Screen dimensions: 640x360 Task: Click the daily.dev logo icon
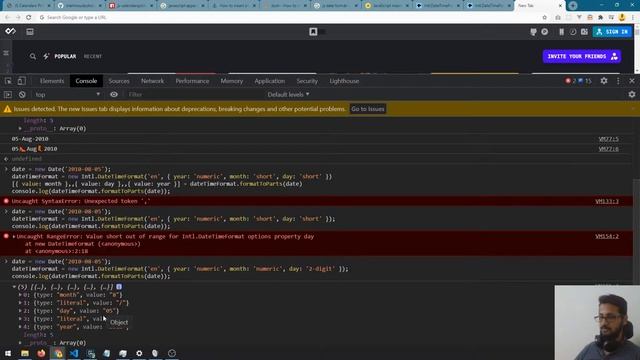tap(11, 31)
